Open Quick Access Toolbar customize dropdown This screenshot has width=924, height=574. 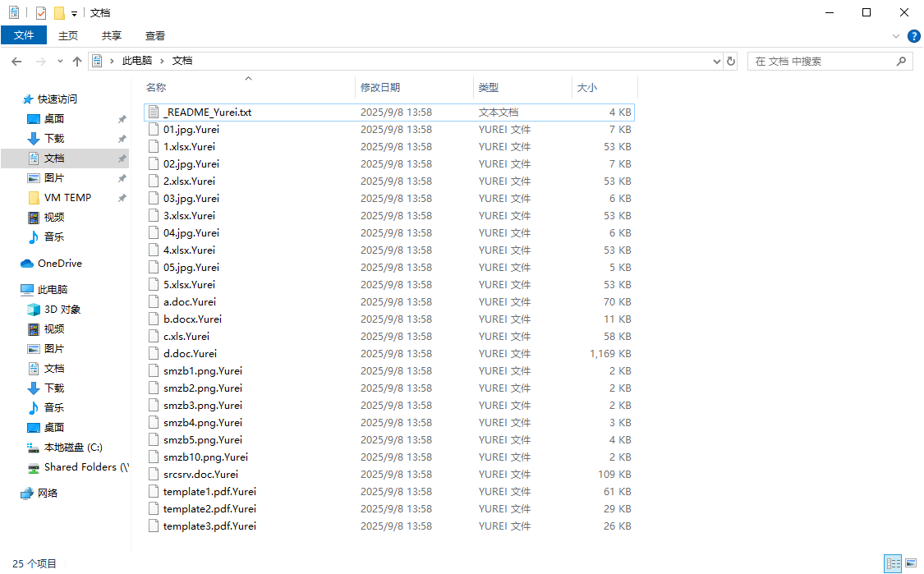[74, 14]
